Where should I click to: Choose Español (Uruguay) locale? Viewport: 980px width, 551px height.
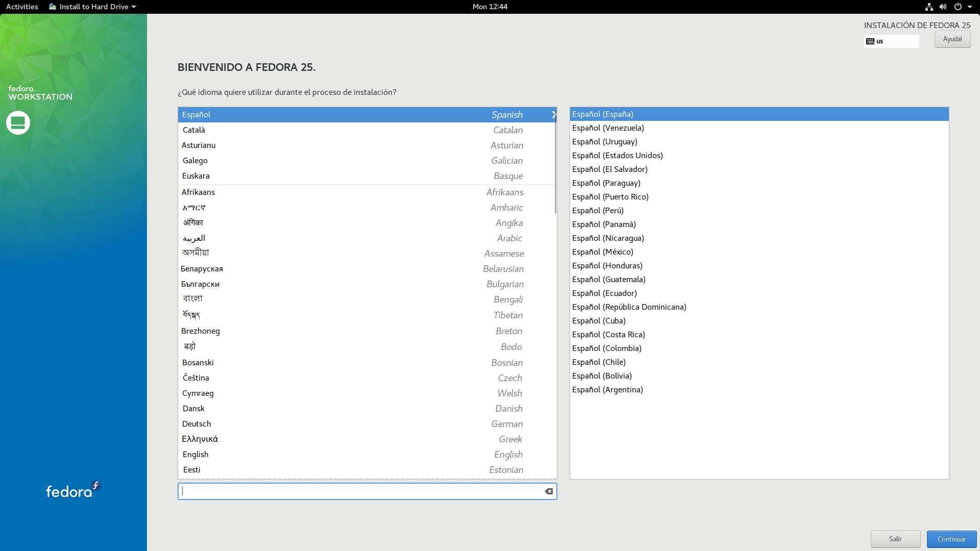coord(759,142)
